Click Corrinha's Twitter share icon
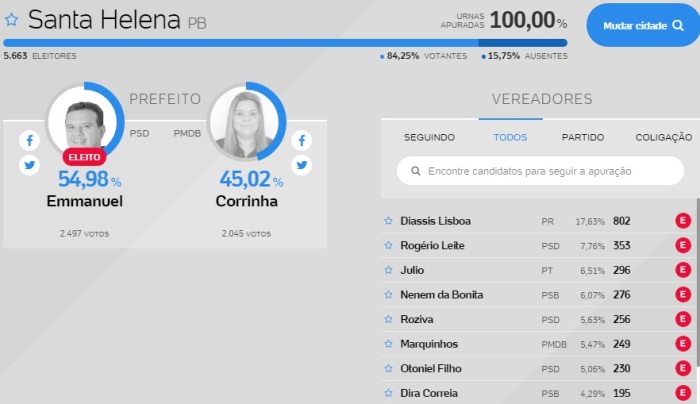 click(301, 165)
